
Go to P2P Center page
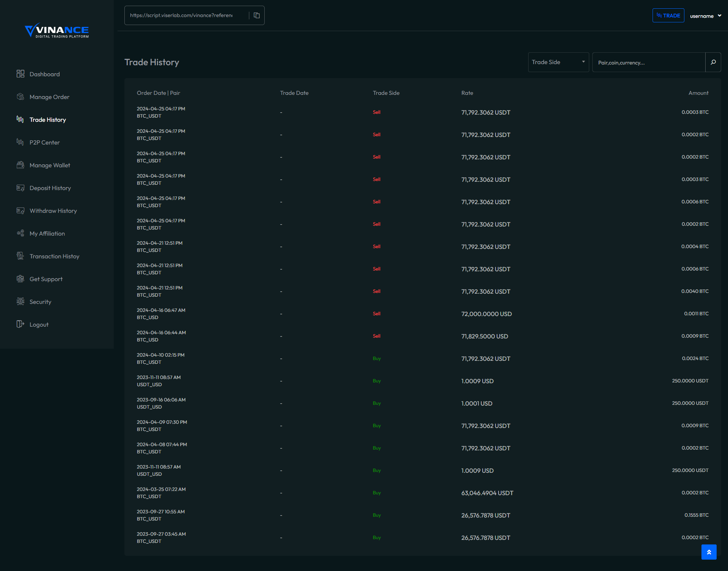click(x=44, y=143)
